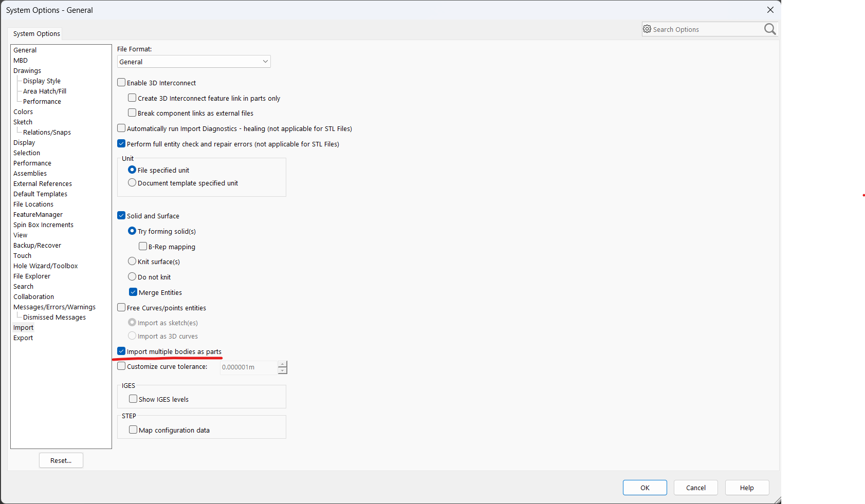Uncheck Solid and Surface checkbox
Screen dimensions: 865x504
(121, 216)
